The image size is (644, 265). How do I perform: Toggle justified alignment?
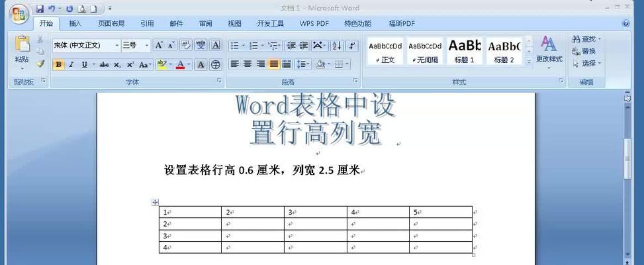(x=274, y=64)
